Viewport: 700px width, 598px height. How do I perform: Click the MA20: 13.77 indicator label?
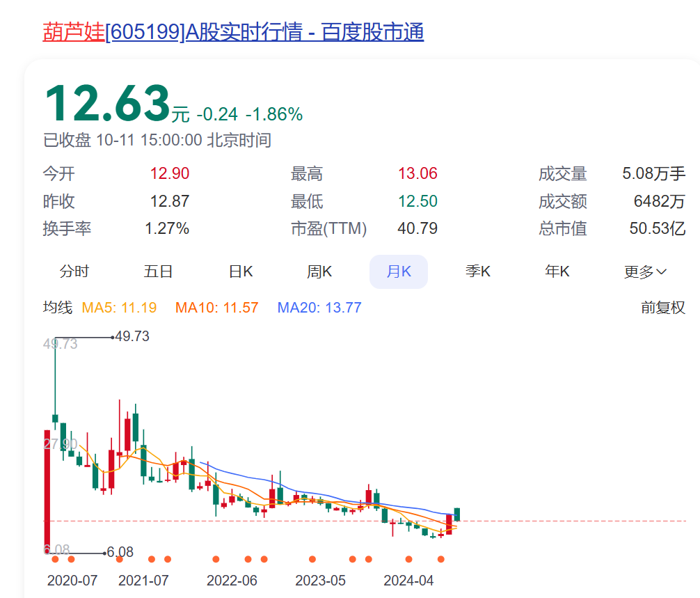[319, 307]
